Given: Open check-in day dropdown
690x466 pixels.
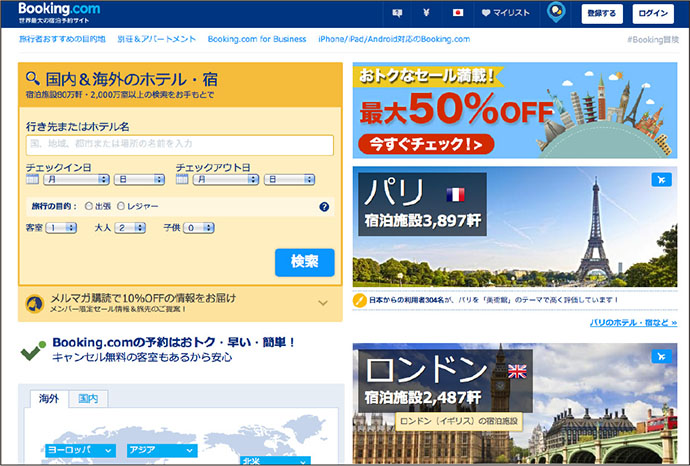Looking at the screenshot, I should (139, 180).
